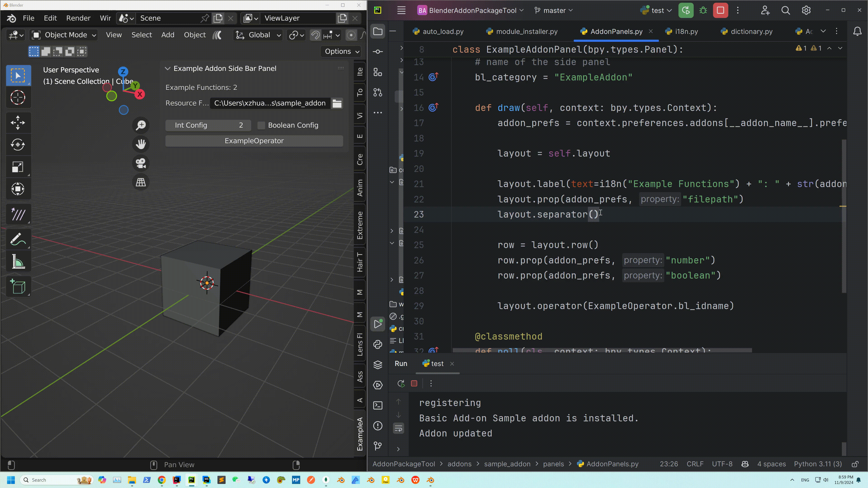Click the Add Cube tool
This screenshot has width=868, height=488.
point(18,287)
